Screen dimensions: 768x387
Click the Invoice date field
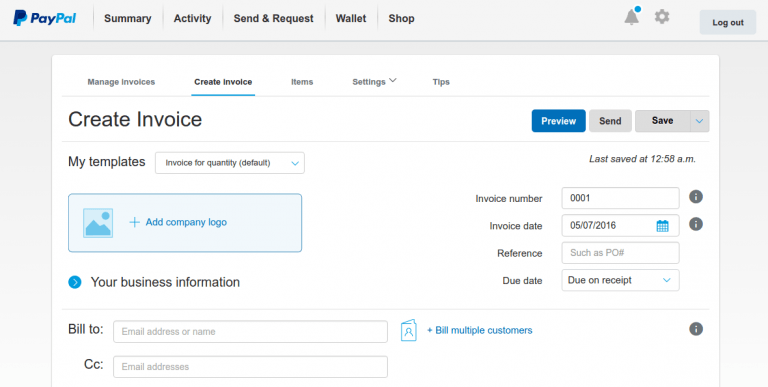coord(620,225)
